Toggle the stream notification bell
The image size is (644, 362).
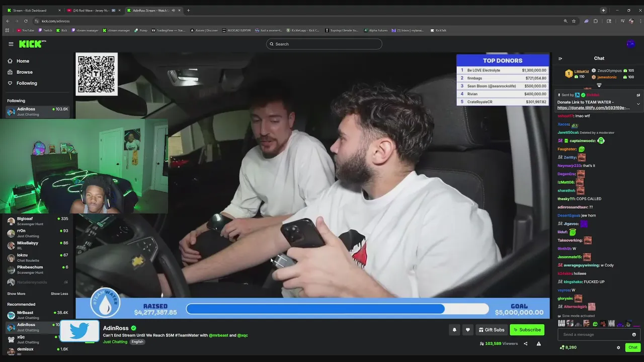click(x=454, y=330)
